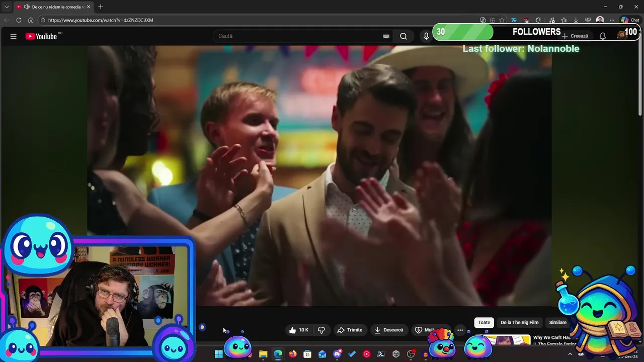Like the video with thumbs-up 10 K

[298, 330]
